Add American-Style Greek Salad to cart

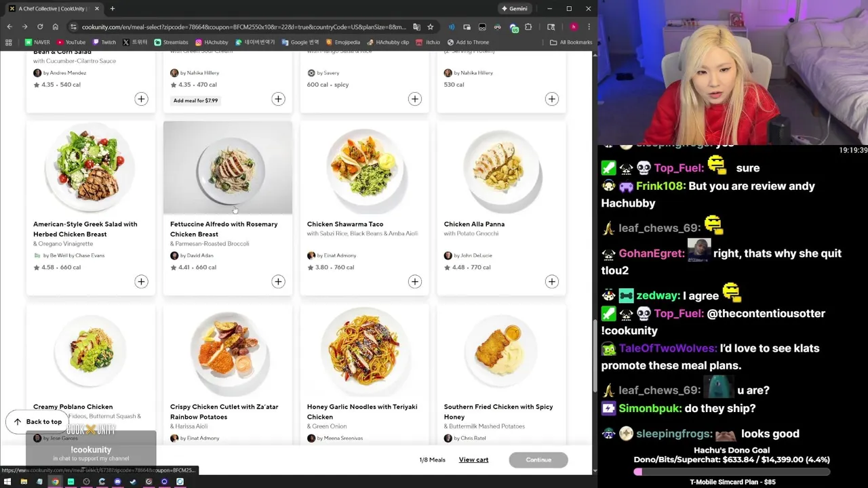point(141,281)
